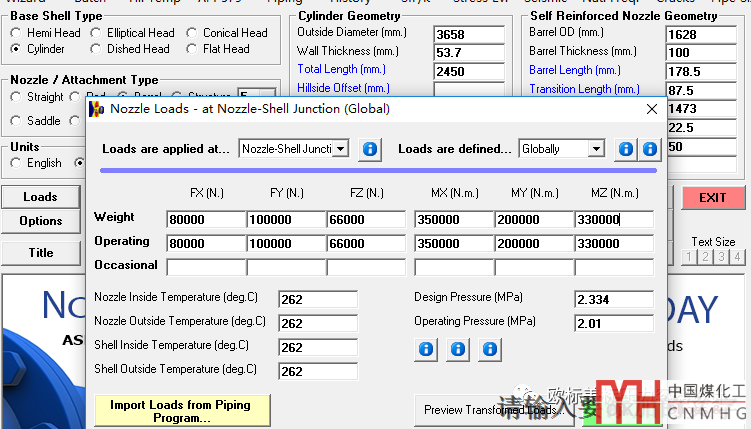
Task: Click info icon beside Nozzle-Shell Junction dropdown
Action: tap(370, 149)
